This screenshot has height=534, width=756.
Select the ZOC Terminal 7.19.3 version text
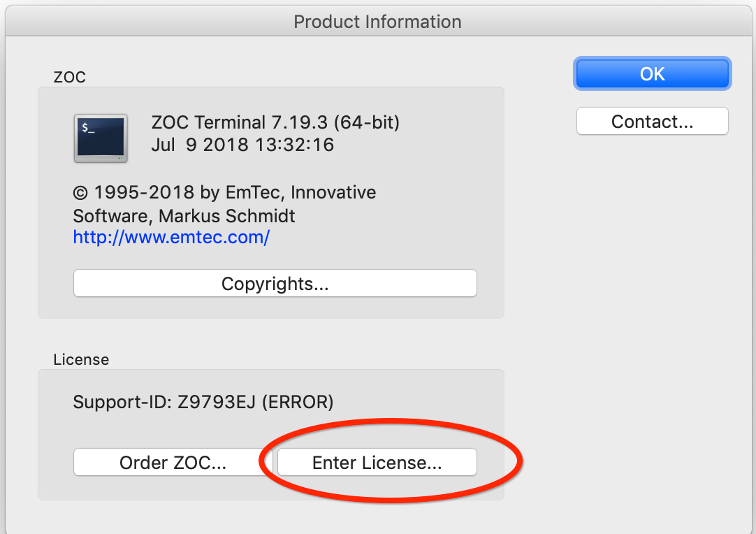tap(240, 122)
